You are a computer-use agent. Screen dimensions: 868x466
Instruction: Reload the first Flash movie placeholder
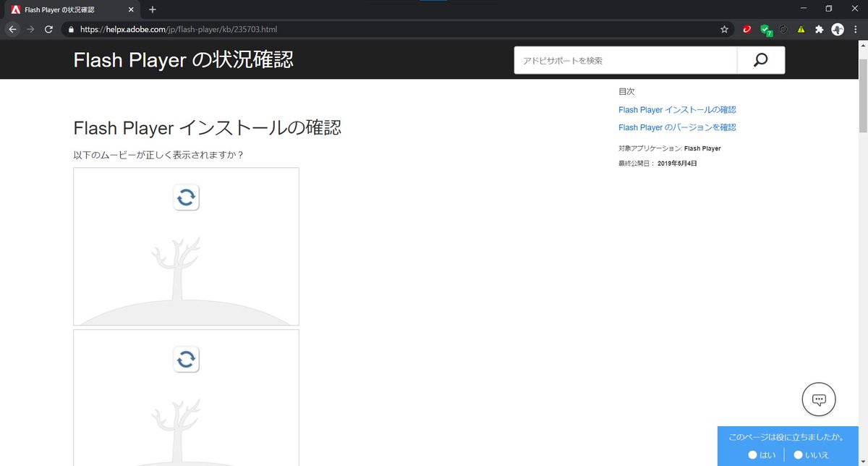coord(186,198)
